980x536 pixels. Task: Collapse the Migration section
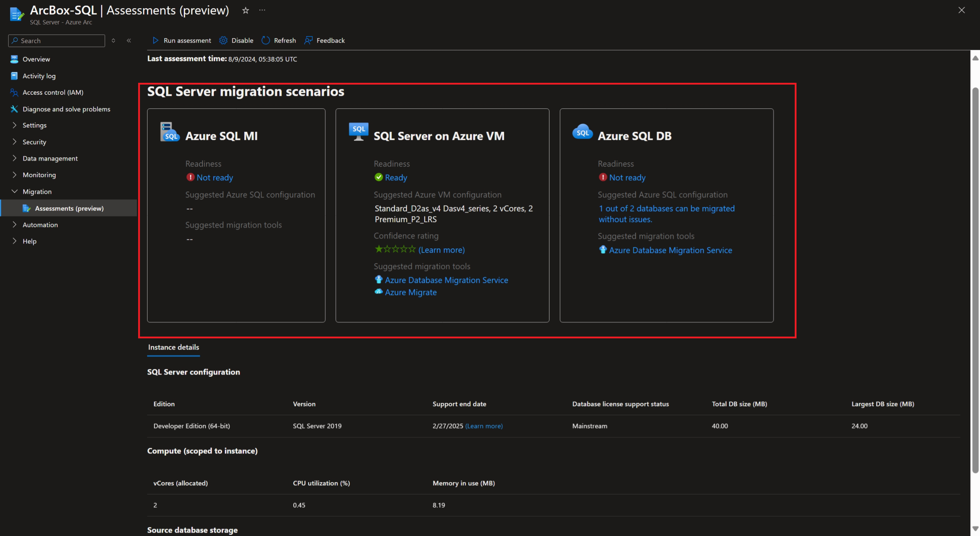[x=37, y=192]
